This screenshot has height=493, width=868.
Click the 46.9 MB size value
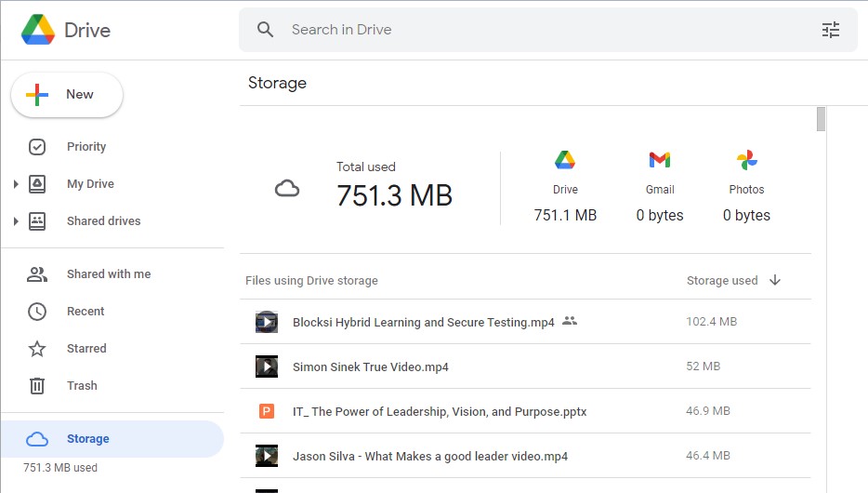pyautogui.click(x=708, y=411)
